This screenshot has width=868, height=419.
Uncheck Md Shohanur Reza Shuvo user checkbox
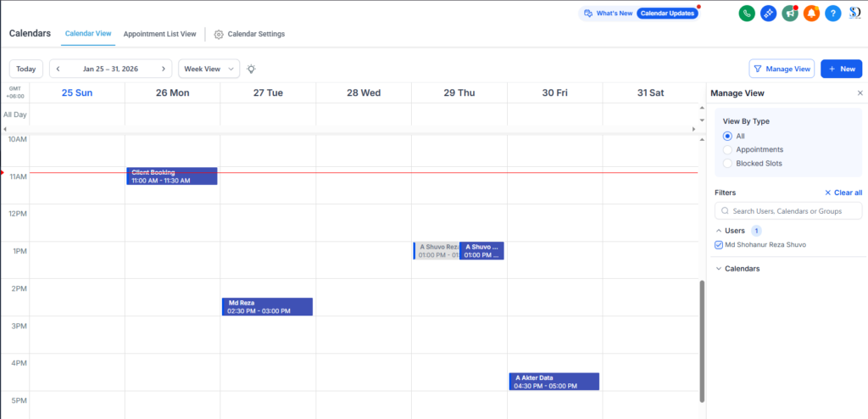tap(719, 245)
